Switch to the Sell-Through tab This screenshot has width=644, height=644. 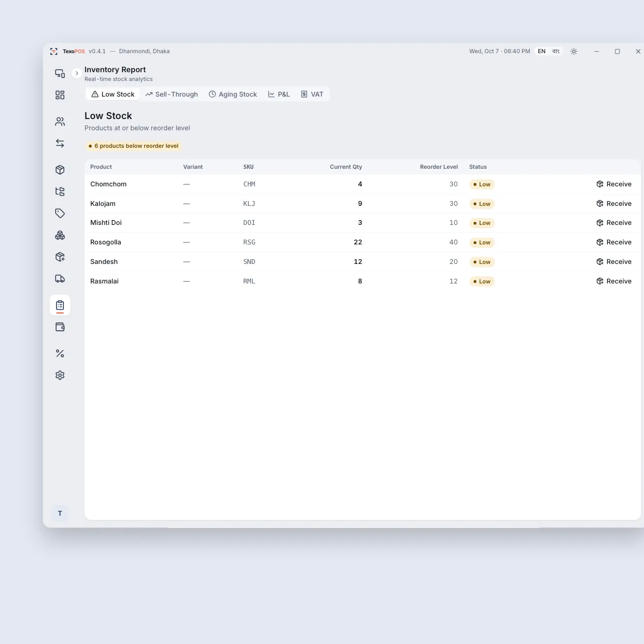(172, 94)
